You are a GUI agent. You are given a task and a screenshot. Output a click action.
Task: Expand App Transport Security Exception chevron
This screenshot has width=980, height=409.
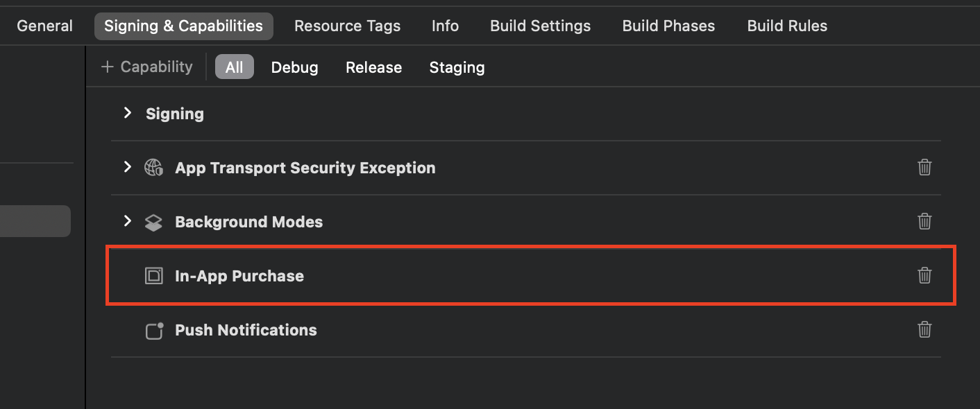[x=127, y=167]
